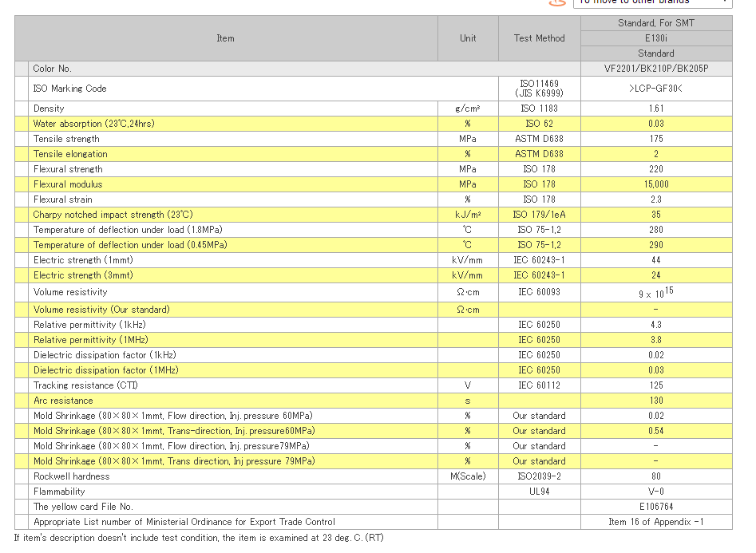This screenshot has width=756, height=553.
Task: Select the tracking resistance value '125'
Action: coord(656,385)
